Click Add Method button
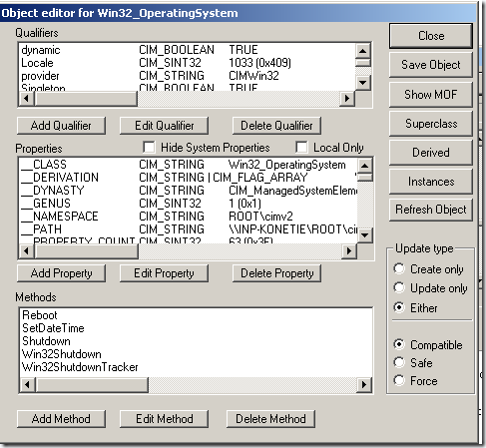The width and height of the screenshot is (486, 448). pyautogui.click(x=61, y=419)
